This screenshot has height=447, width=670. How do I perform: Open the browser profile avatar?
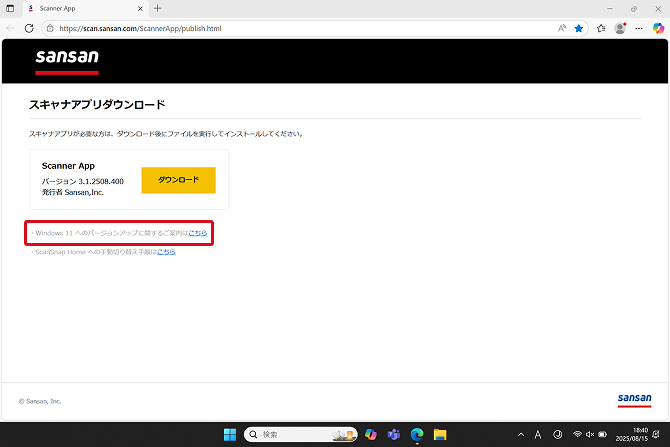[x=620, y=28]
